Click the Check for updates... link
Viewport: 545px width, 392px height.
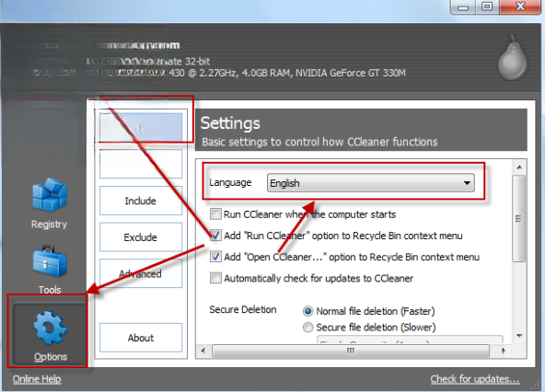[x=475, y=379]
